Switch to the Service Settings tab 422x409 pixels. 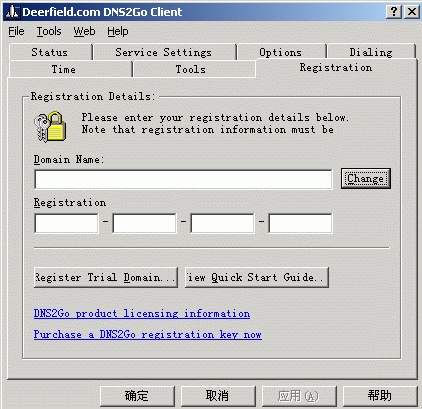pos(165,52)
